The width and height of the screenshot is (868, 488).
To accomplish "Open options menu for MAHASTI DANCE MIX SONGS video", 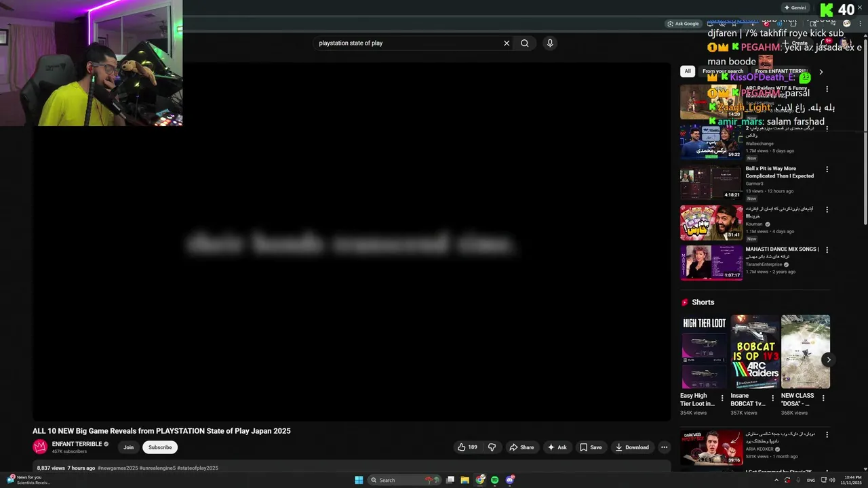I will tap(827, 250).
